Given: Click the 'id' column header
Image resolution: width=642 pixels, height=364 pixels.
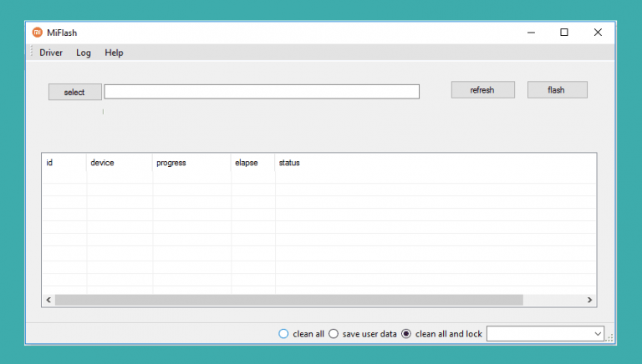Looking at the screenshot, I should pos(64,163).
